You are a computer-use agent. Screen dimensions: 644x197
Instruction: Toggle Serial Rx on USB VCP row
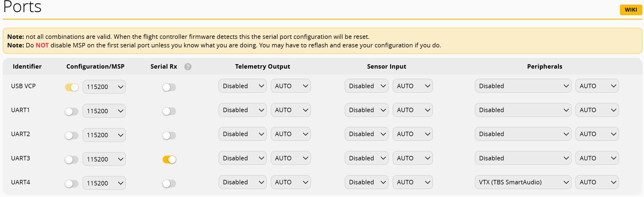coord(169,87)
